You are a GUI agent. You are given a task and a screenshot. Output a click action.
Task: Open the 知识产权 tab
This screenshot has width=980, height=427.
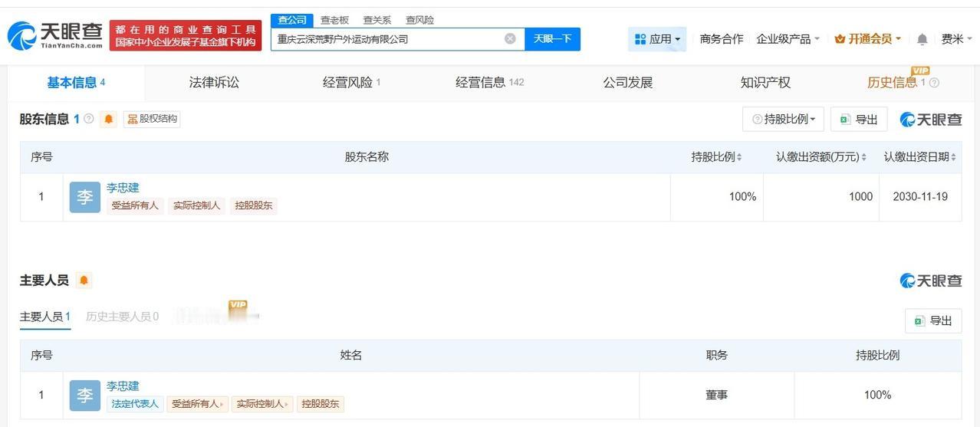click(765, 83)
